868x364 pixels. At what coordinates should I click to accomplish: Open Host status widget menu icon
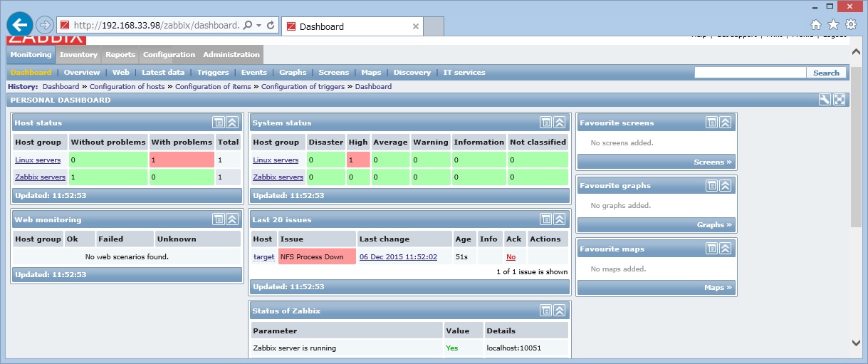219,123
